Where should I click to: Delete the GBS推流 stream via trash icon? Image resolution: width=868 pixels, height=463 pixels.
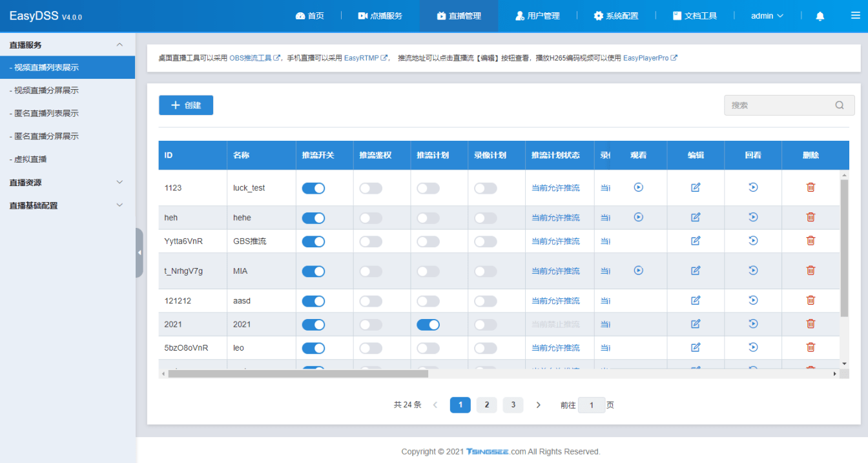811,241
